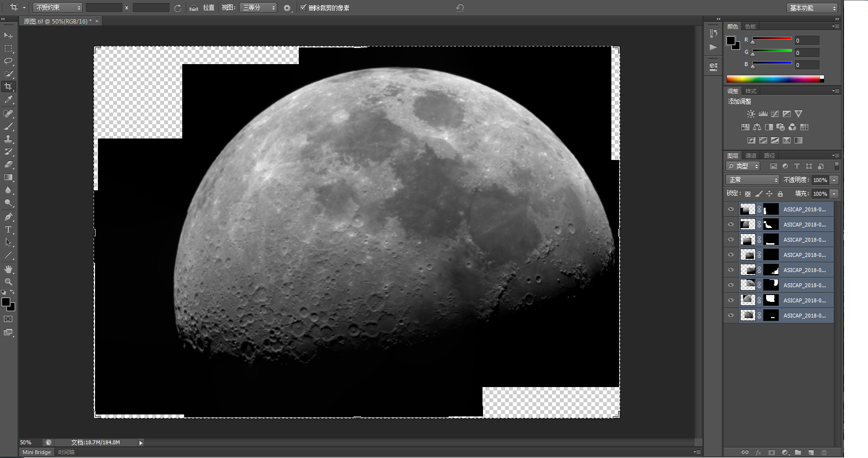Viewport: 868px width, 458px height.
Task: Open the 不透明度 opacity slider arrow
Action: coord(834,180)
